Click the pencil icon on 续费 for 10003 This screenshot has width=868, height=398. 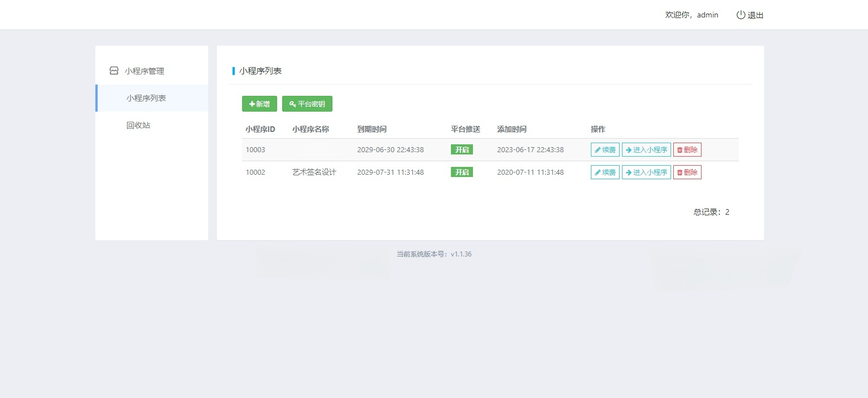click(x=597, y=149)
